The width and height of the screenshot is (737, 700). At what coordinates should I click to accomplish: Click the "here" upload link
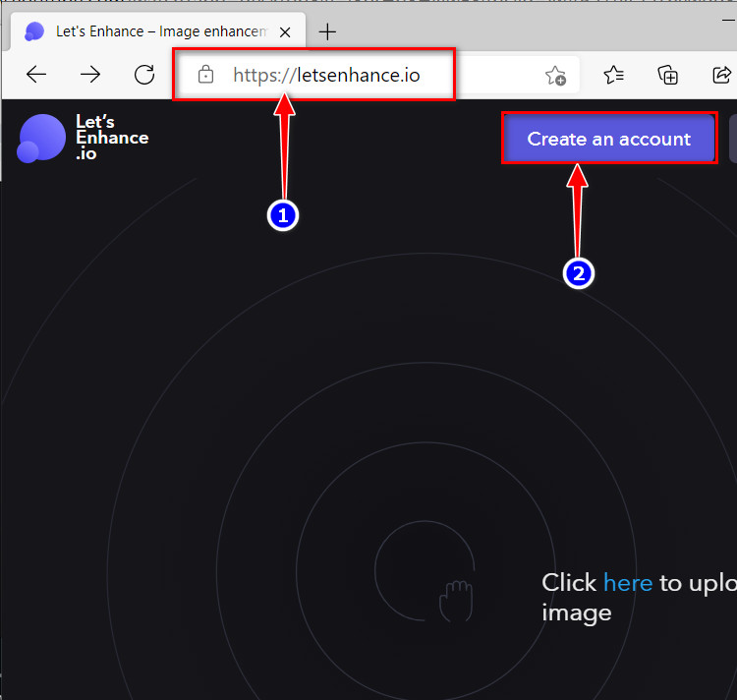pos(628,583)
